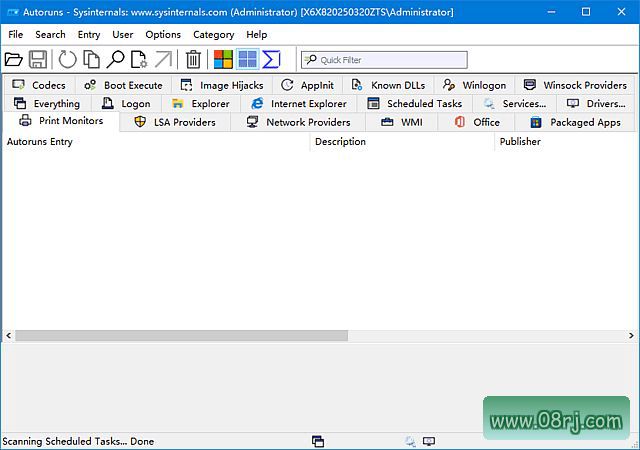Viewport: 640px width, 450px height.
Task: Switch to the Network Providers tab
Action: [x=298, y=122]
